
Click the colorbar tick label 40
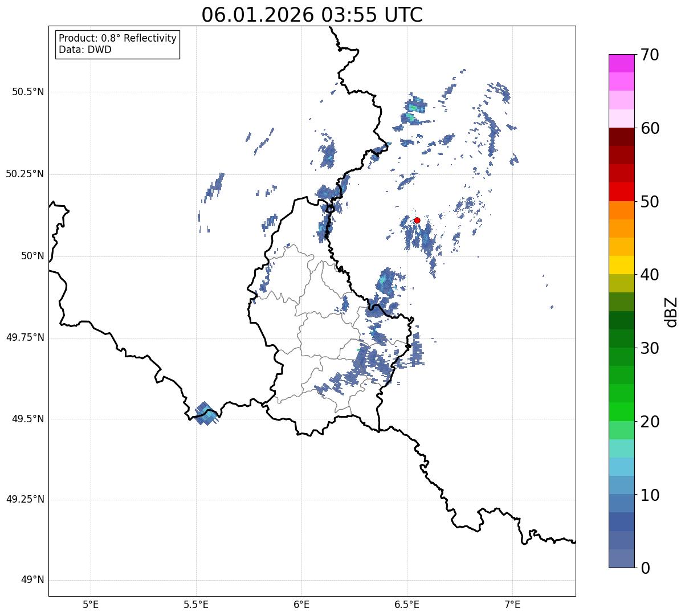coord(650,275)
